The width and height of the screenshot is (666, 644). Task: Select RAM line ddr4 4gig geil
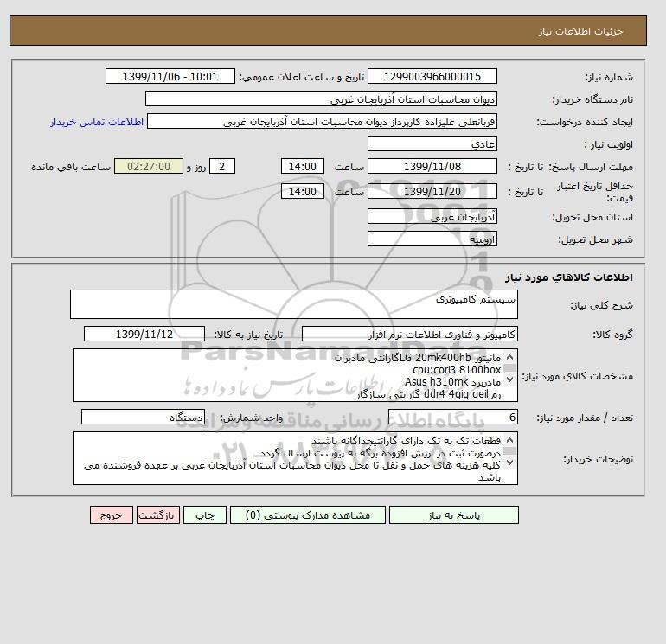coord(428,394)
